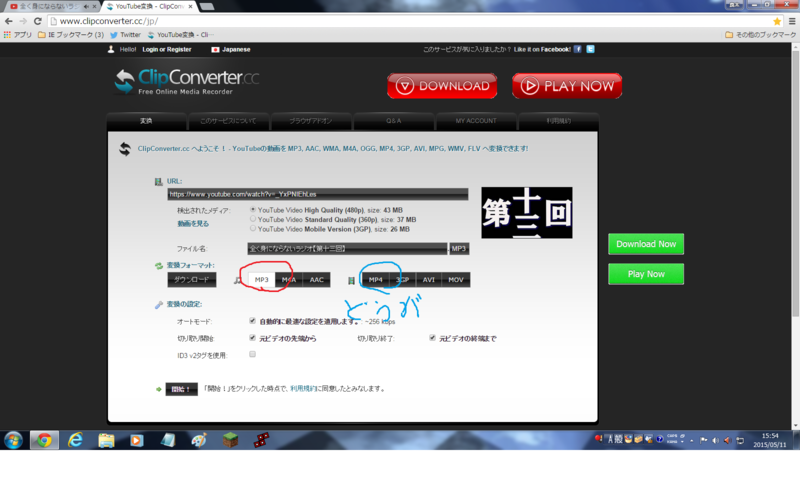Open IE bookmarks folder in bookmarks bar

pos(71,35)
